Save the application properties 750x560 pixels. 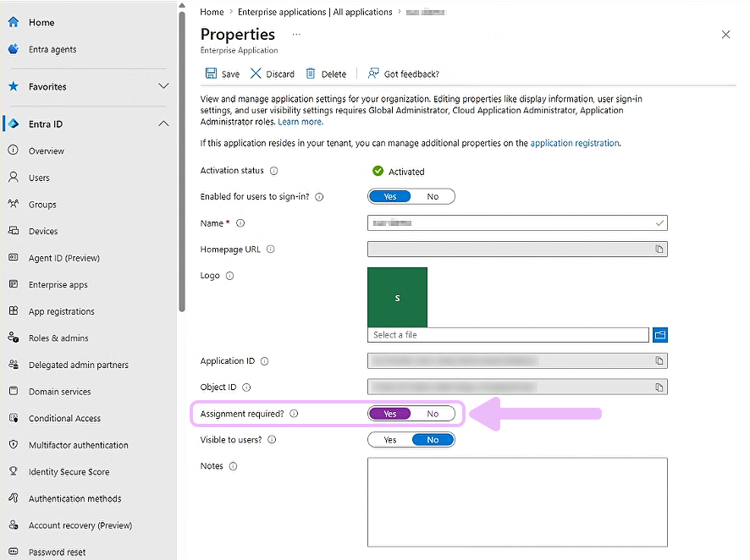pyautogui.click(x=223, y=74)
